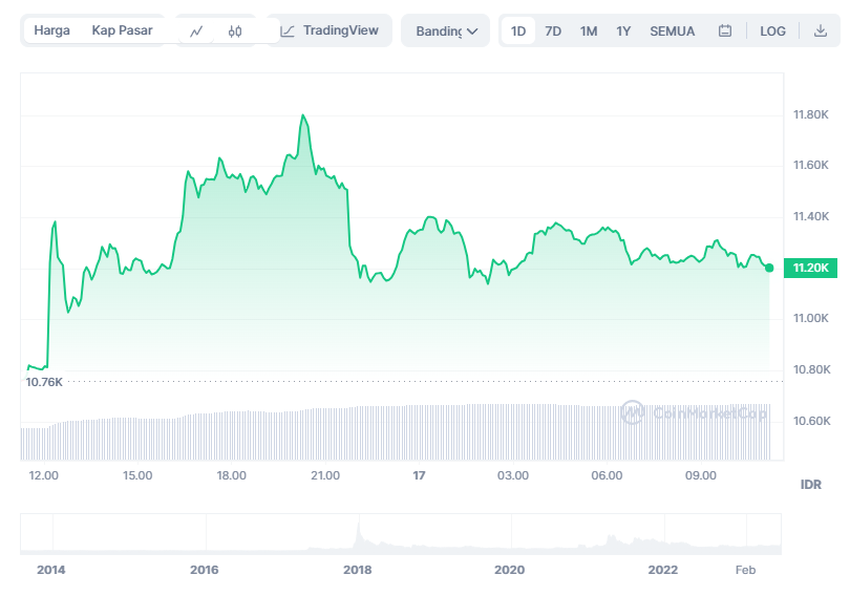Select the Harga price view
This screenshot has width=850, height=596.
52,30
